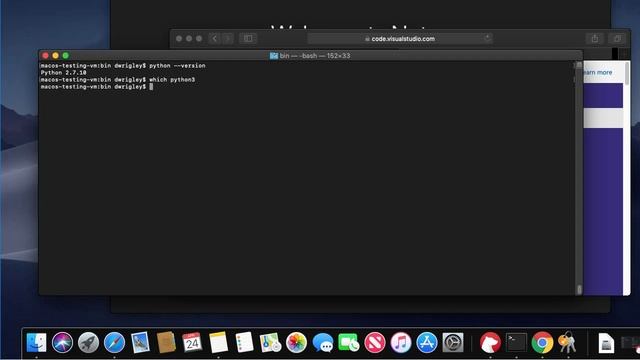The height and width of the screenshot is (360, 640).
Task: Click Safari back arrow button
Action: click(215, 38)
